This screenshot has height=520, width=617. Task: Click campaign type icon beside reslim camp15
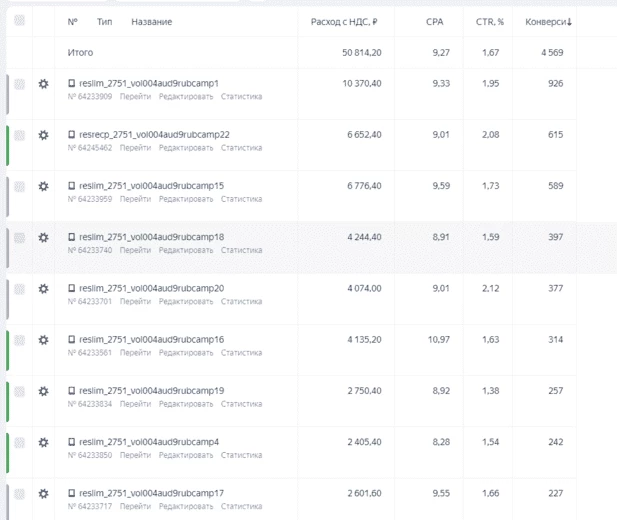(x=71, y=185)
